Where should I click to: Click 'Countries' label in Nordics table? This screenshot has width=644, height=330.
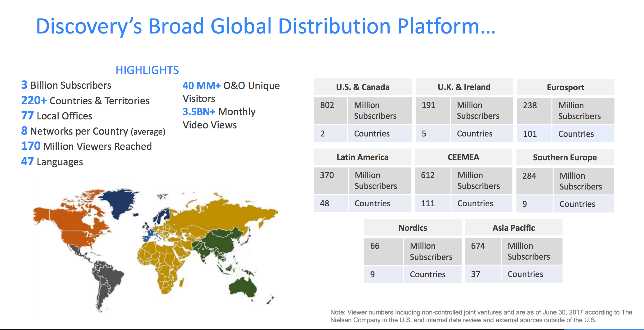click(428, 274)
